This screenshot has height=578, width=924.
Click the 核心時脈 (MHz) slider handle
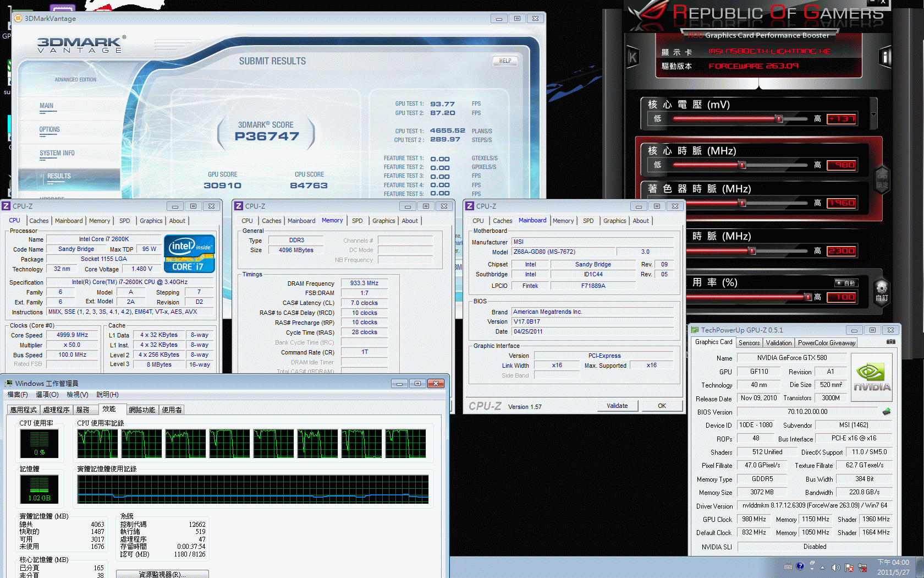[x=743, y=165]
